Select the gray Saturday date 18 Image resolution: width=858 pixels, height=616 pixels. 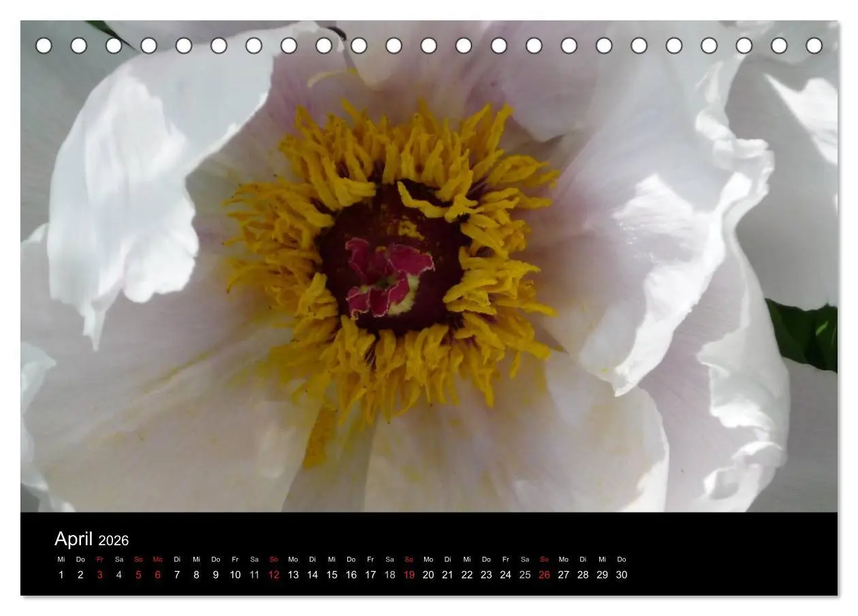pos(390,575)
